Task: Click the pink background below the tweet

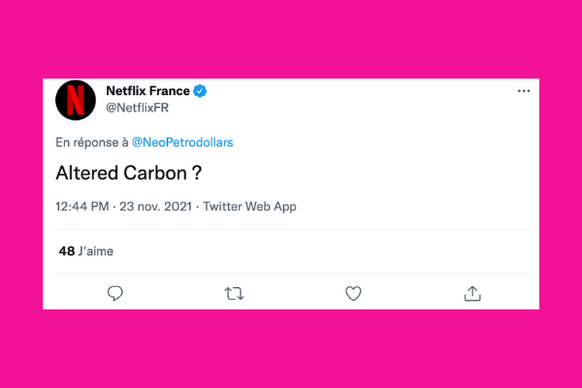Action: point(291,349)
